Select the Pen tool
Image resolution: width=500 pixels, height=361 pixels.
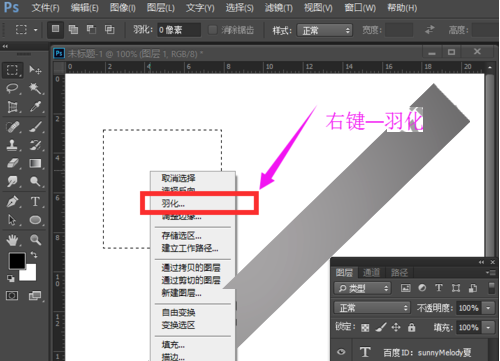13,202
